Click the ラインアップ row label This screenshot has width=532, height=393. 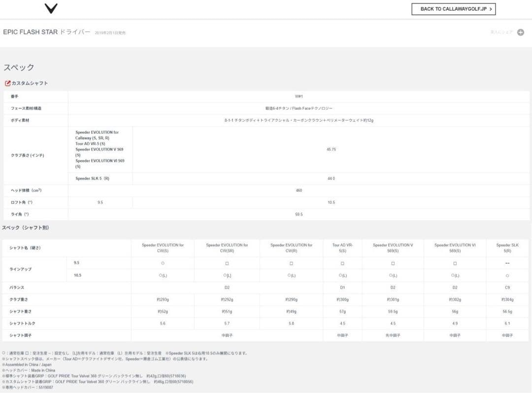[20, 269]
